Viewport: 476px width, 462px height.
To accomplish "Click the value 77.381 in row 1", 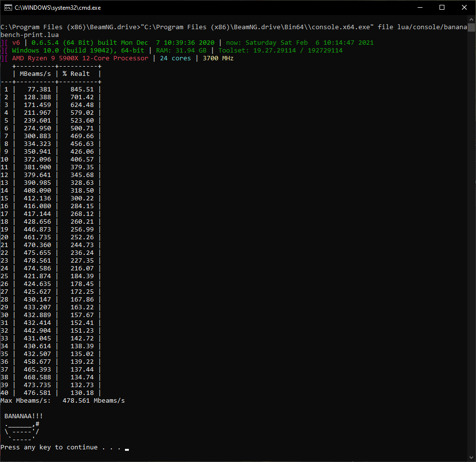I will (x=39, y=89).
